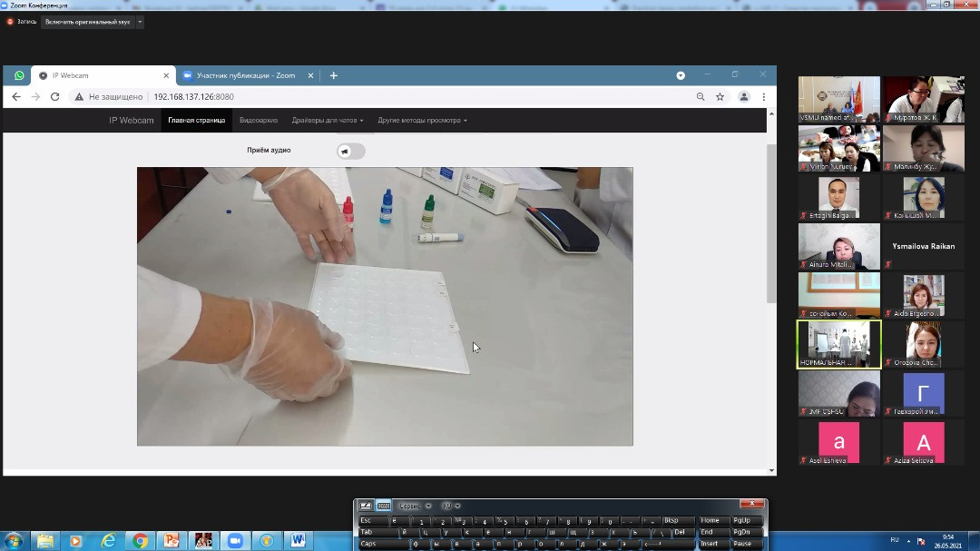Click the Включить оригинальный звук button
980x551 pixels.
(x=87, y=22)
